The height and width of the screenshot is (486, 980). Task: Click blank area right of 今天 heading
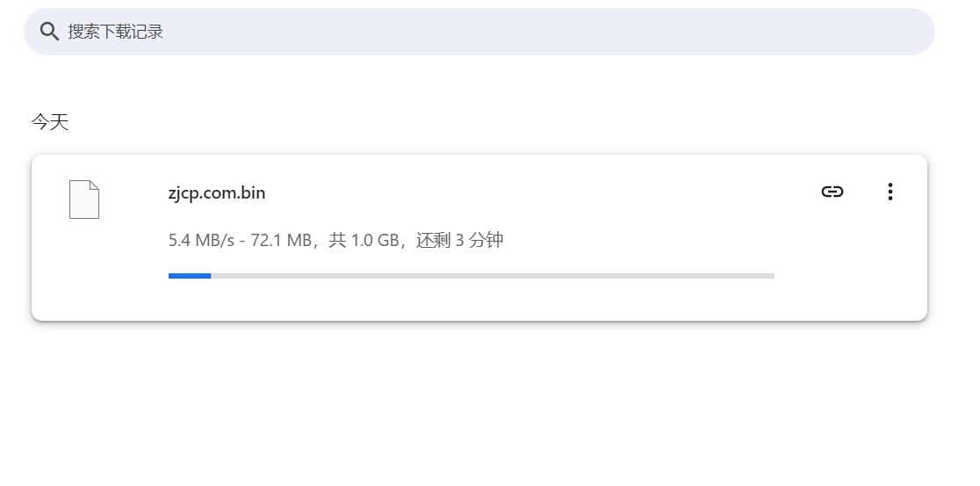[439, 122]
